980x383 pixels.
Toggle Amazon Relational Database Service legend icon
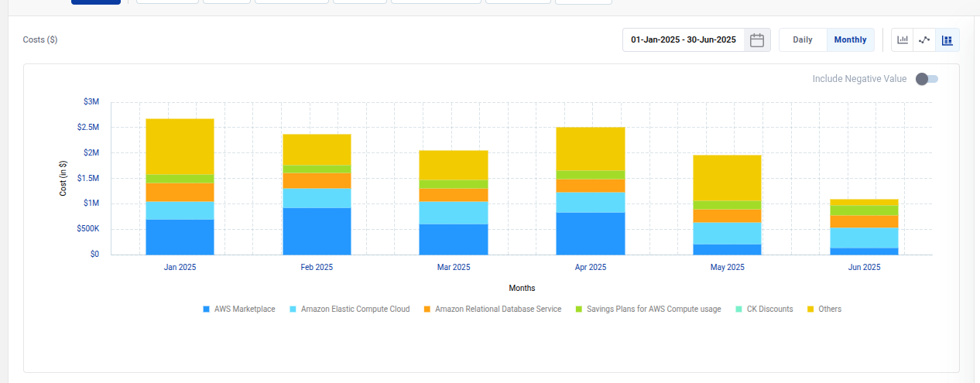tap(427, 309)
